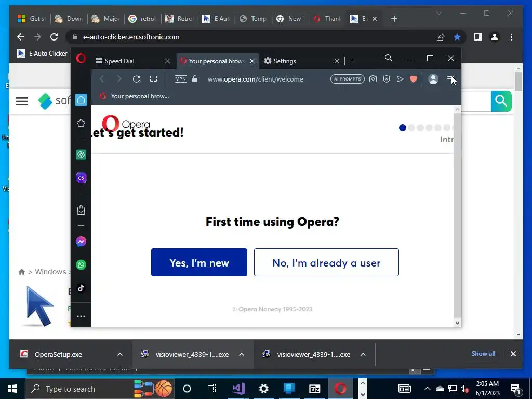Image resolution: width=532 pixels, height=399 pixels.
Task: Switch to the Temp Chrome tab
Action: click(254, 19)
